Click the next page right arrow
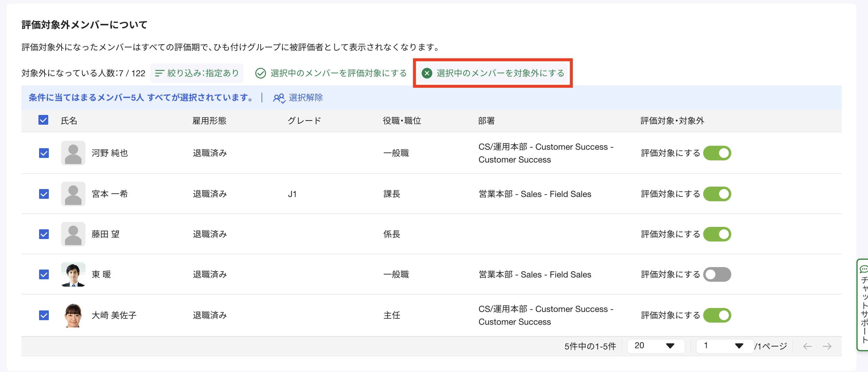Screen dimensions: 868x372 tap(827, 346)
